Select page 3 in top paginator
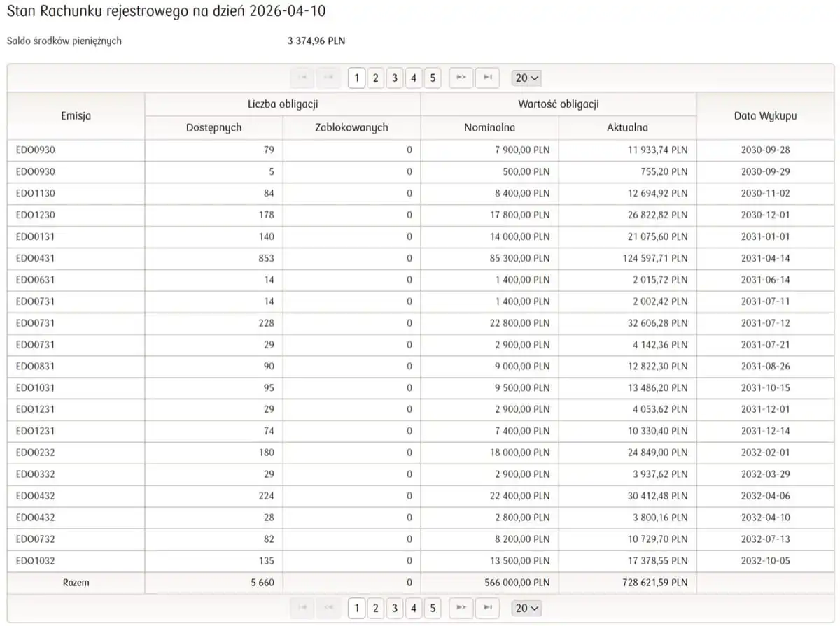 (x=395, y=78)
